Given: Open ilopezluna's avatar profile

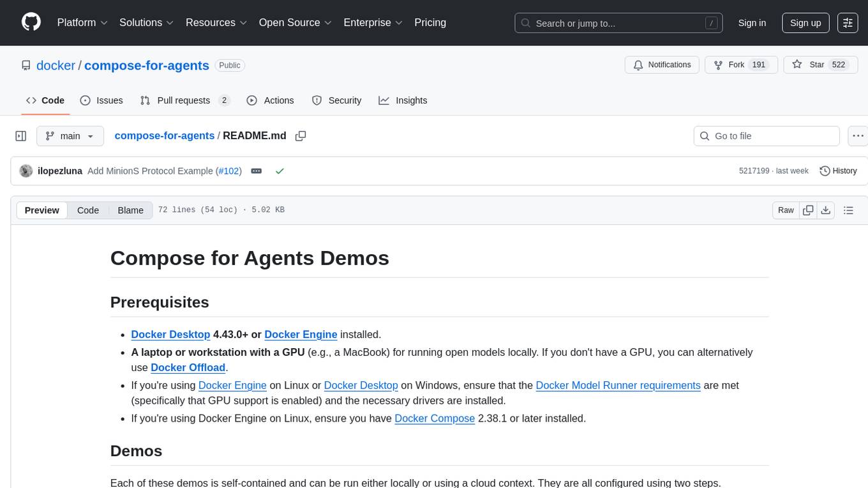Looking at the screenshot, I should (x=26, y=171).
